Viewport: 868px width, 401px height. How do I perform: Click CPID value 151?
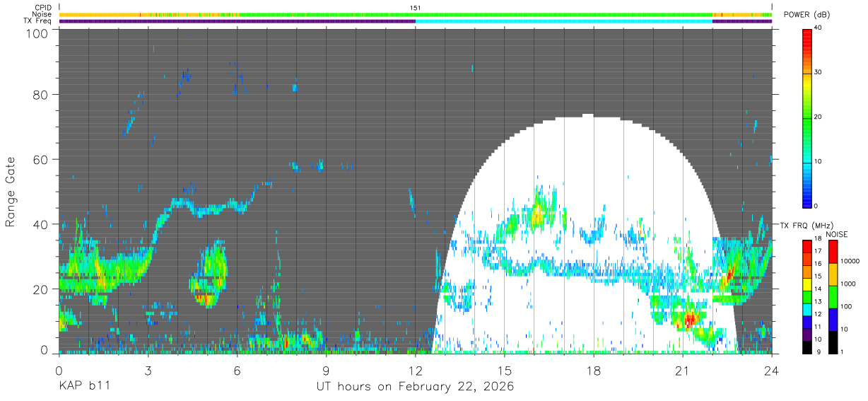(416, 8)
